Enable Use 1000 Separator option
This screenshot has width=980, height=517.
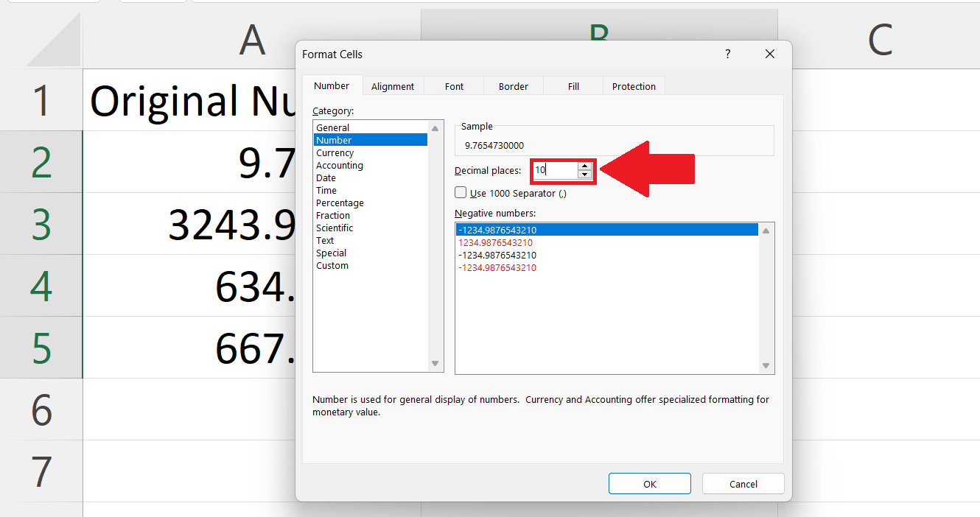[461, 193]
